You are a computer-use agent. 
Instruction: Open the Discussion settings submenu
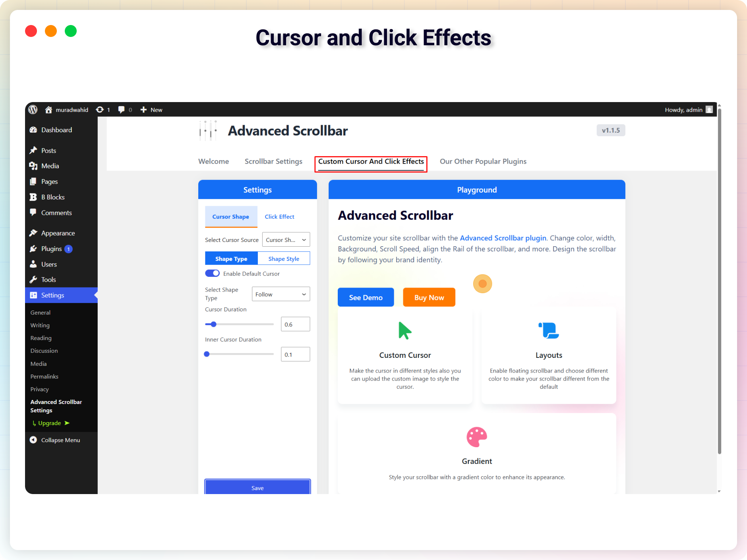pyautogui.click(x=44, y=351)
